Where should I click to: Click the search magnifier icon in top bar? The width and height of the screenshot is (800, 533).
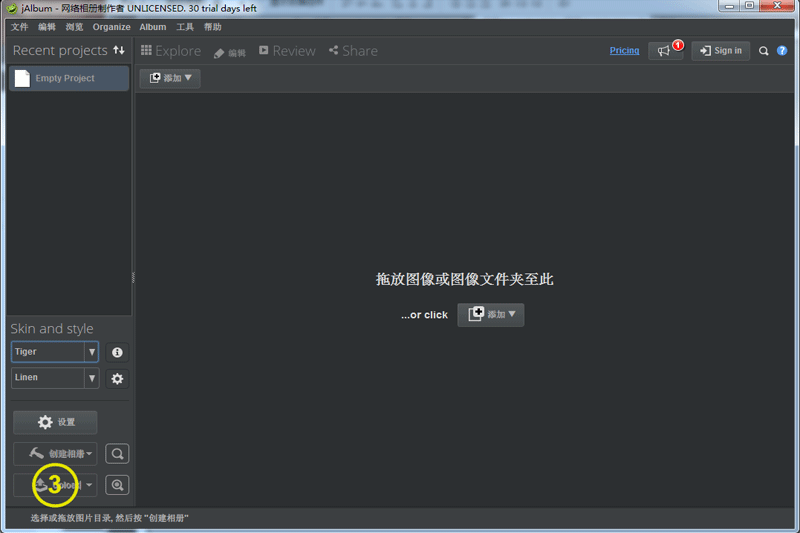pos(764,51)
